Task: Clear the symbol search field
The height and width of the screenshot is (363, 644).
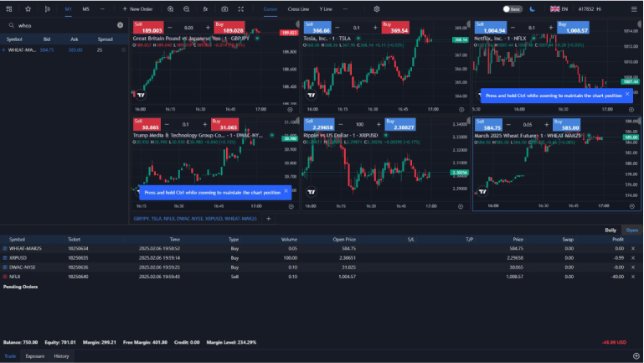Action: click(x=120, y=25)
